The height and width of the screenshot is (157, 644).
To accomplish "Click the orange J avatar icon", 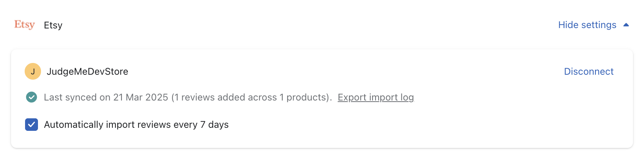I will pos(33,71).
